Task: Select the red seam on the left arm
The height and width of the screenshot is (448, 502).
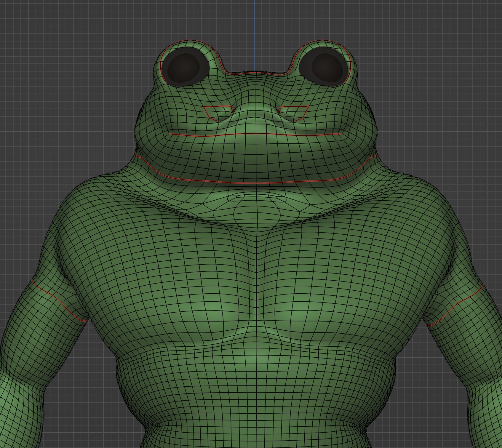Action: click(x=59, y=300)
